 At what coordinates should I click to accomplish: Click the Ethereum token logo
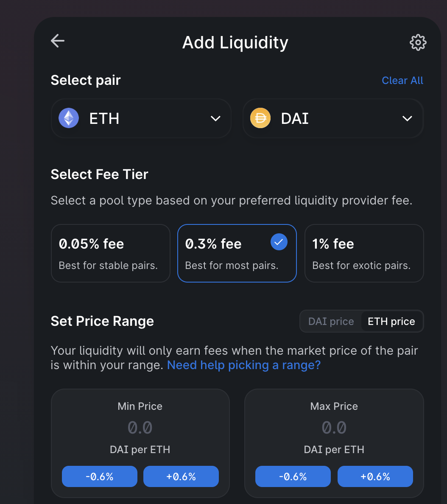click(69, 118)
